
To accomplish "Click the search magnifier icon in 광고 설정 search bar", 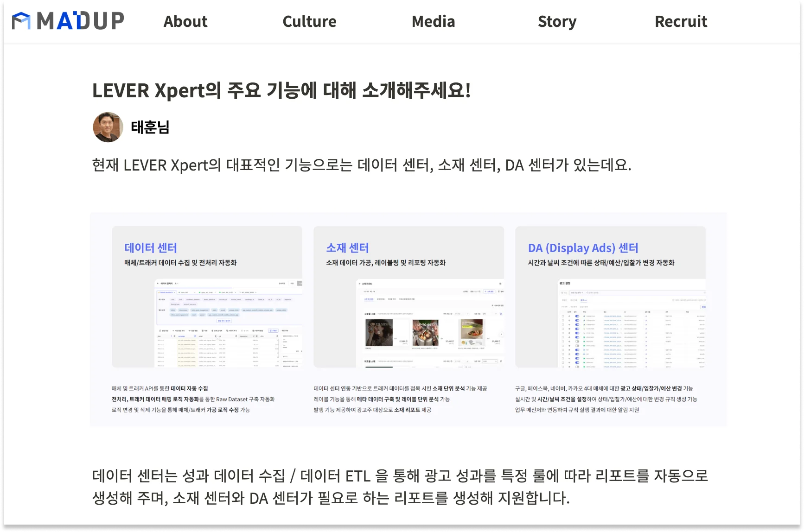I will [587, 292].
